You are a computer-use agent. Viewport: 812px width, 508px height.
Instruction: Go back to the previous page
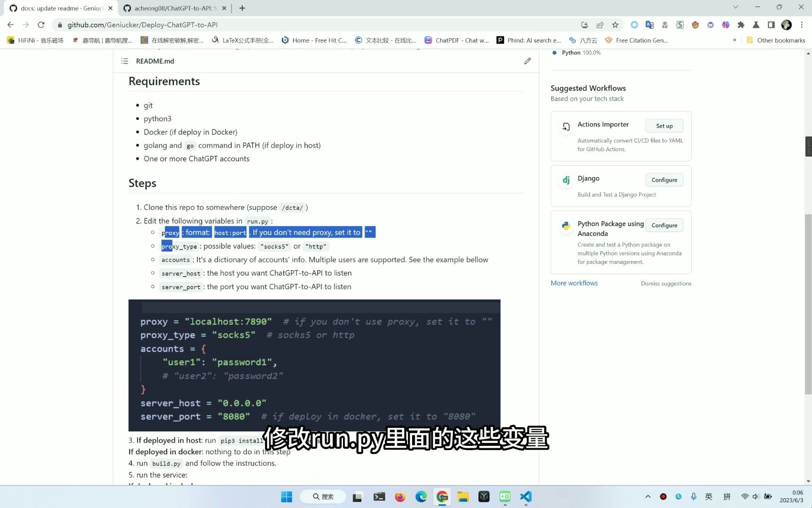(x=11, y=25)
